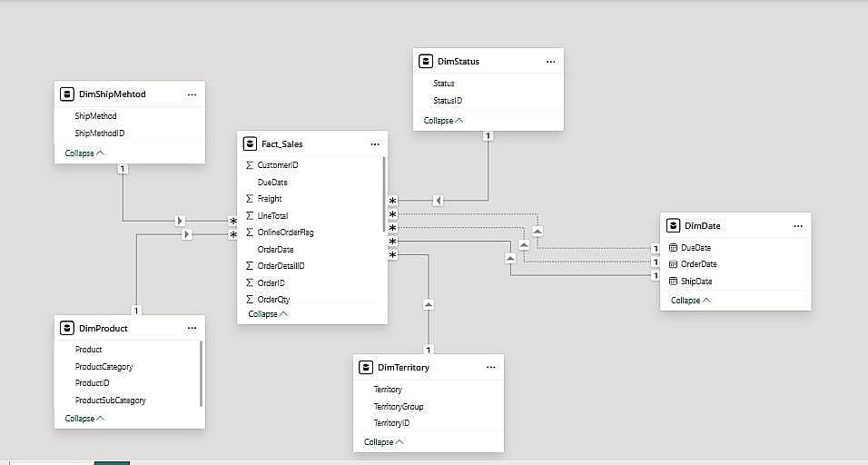This screenshot has width=868, height=465.
Task: Click the DimProduct table header icon
Action: coord(67,328)
